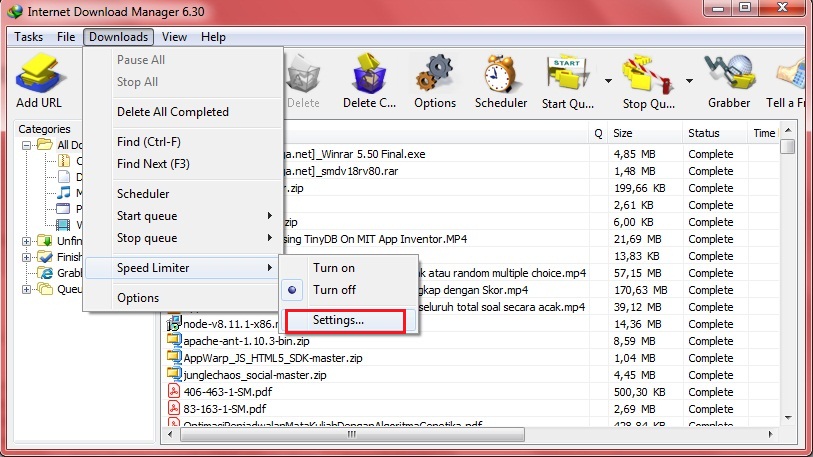Click the Delete Completed toolbar icon
813x457 pixels.
[370, 75]
